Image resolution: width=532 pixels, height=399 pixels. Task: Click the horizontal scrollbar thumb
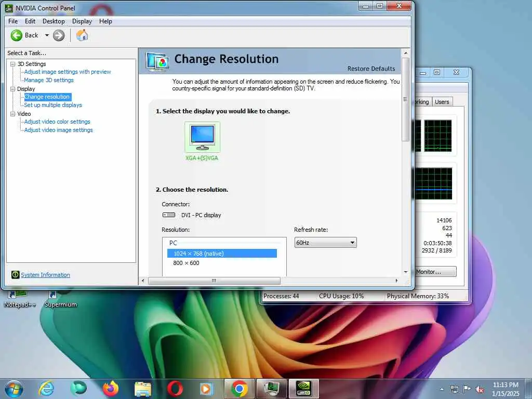214,281
